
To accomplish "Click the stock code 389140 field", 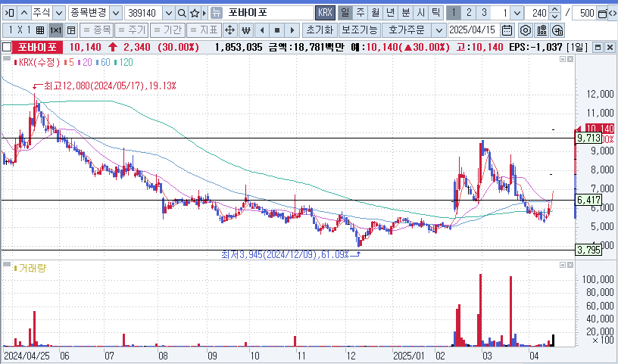I will click(143, 13).
